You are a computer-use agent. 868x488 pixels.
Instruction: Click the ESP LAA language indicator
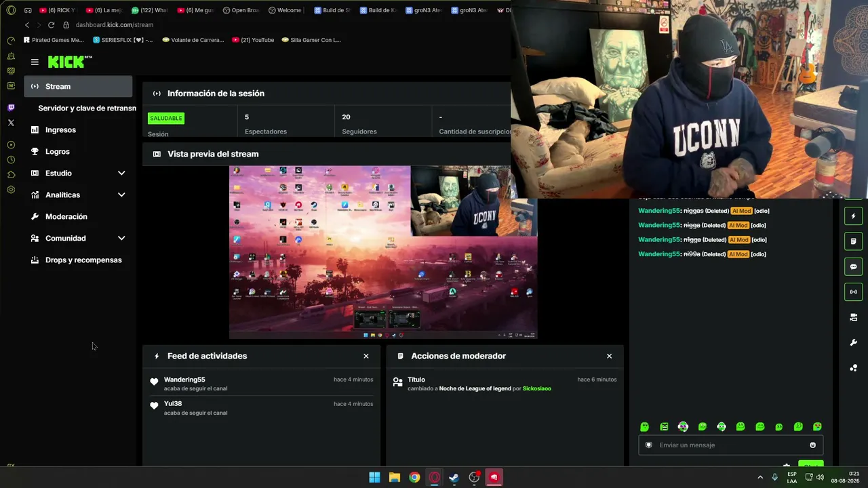pyautogui.click(x=792, y=477)
